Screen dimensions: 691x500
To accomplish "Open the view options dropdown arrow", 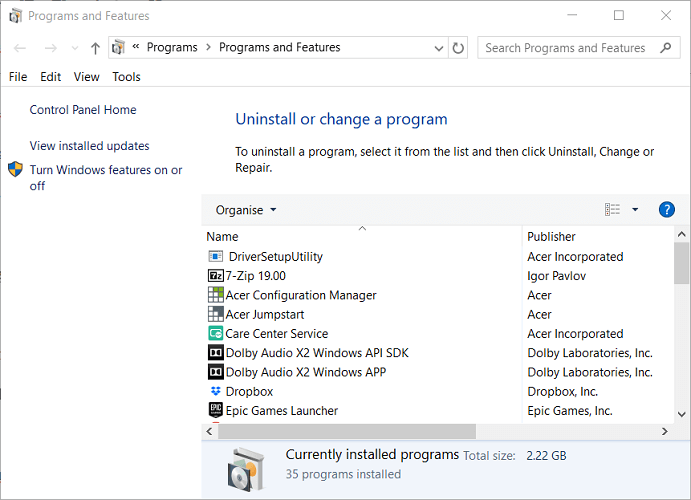I will (x=635, y=210).
